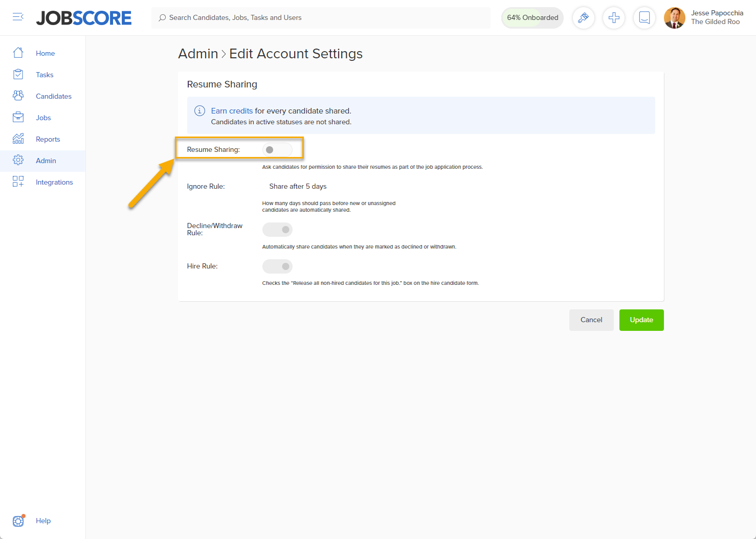Click the Admin breadcrumb link

click(198, 54)
